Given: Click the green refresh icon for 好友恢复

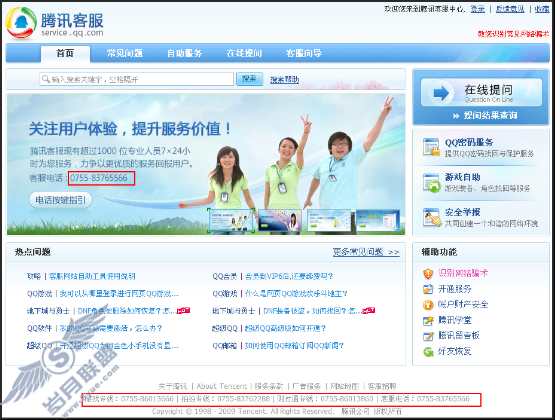Looking at the screenshot, I should click(x=428, y=352).
